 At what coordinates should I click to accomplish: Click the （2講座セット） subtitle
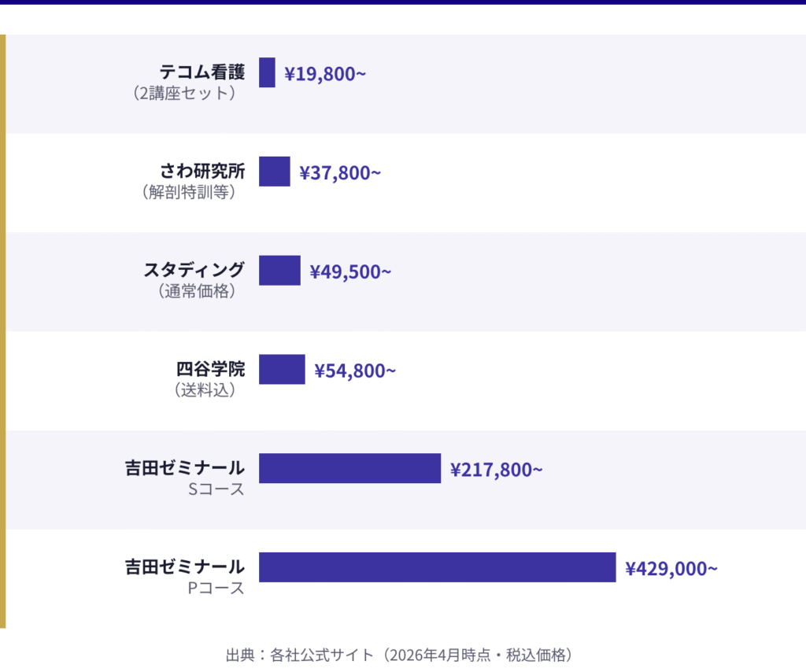point(185,94)
